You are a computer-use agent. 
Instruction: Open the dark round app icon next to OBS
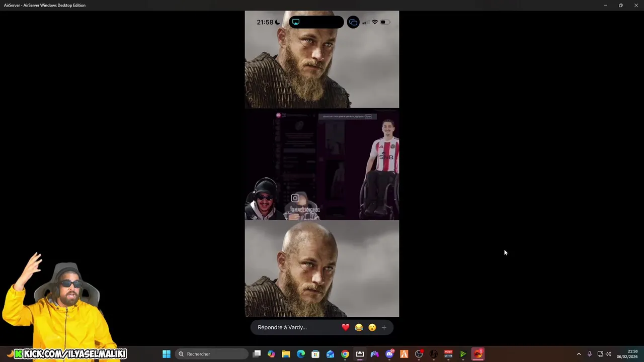point(434,354)
